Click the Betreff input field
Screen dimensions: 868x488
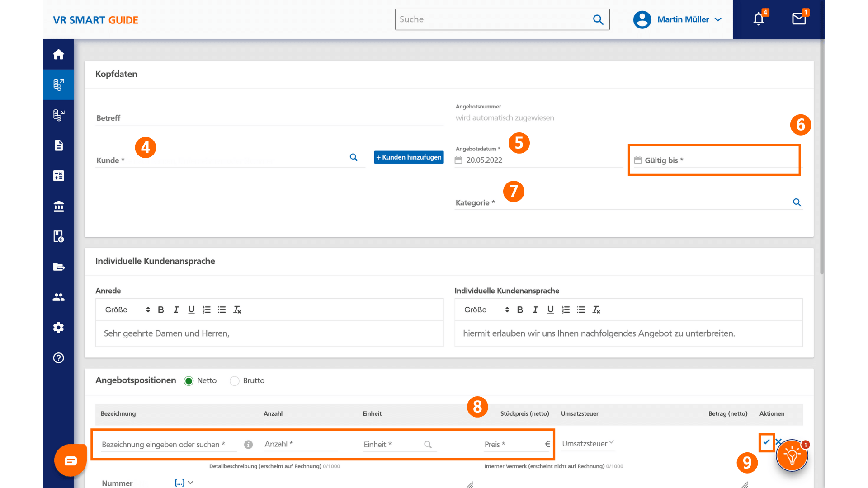(x=269, y=117)
